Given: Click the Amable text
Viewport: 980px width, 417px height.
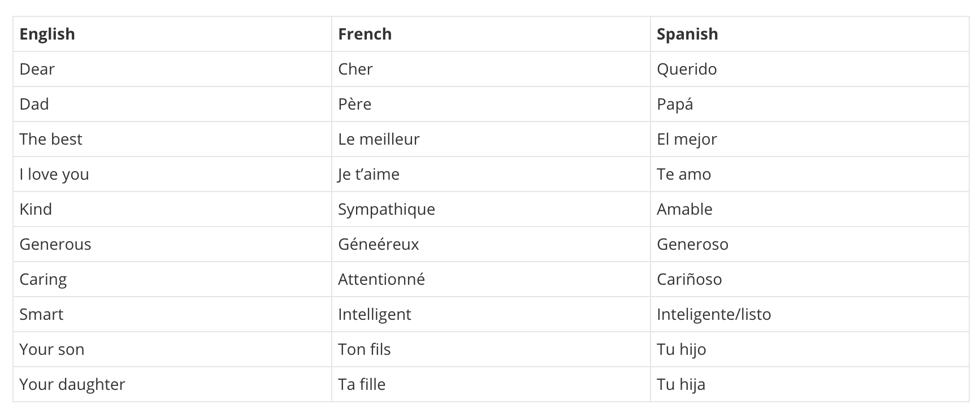Looking at the screenshot, I should click(684, 209).
